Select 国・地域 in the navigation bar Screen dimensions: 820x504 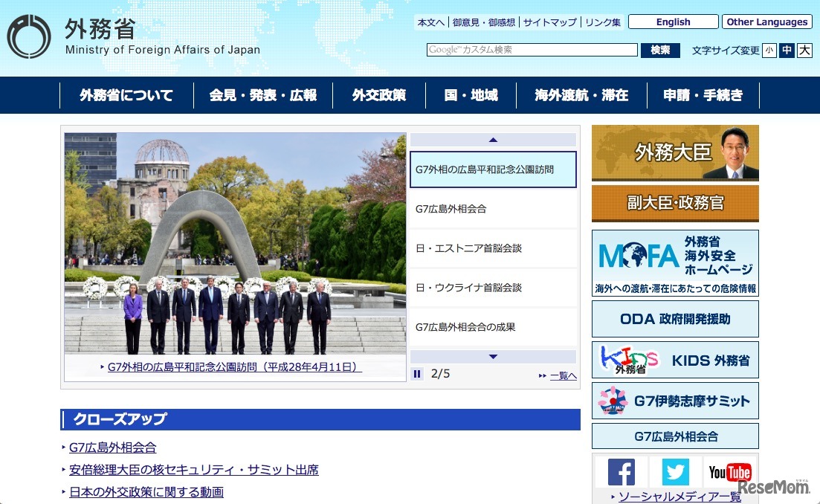coord(471,95)
